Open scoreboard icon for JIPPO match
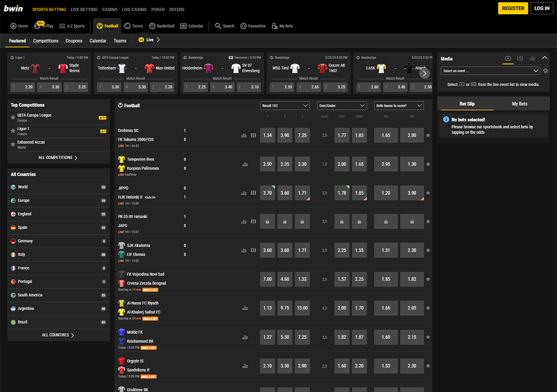Image resolution: width=557 pixels, height=392 pixels. [x=253, y=193]
